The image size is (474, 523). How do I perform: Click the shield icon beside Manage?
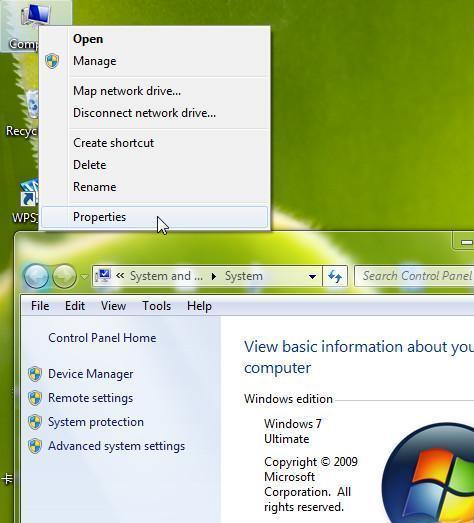pos(52,61)
